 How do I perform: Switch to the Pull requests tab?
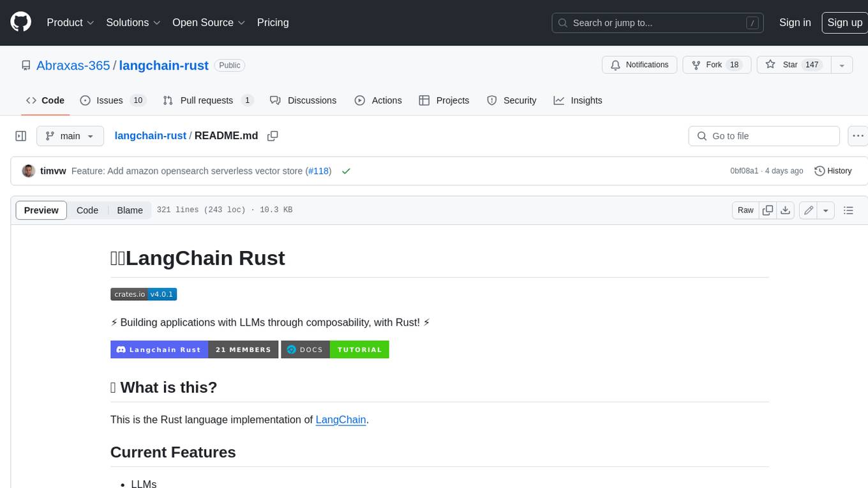pos(208,100)
